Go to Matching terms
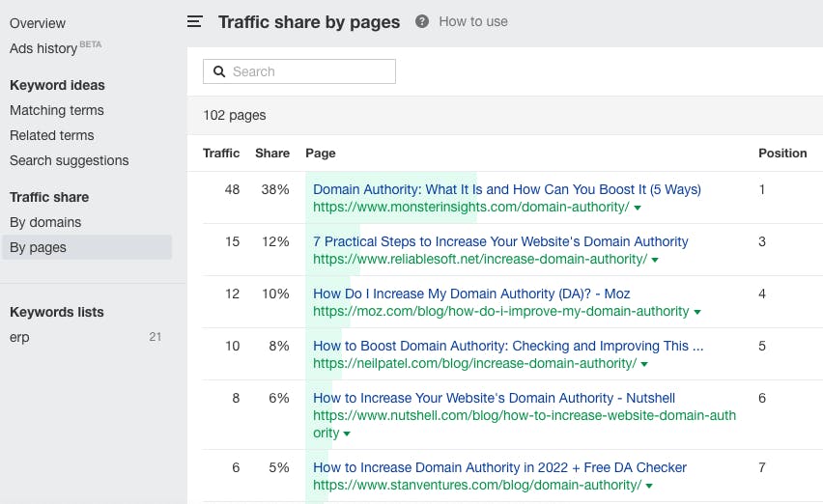 [57, 110]
